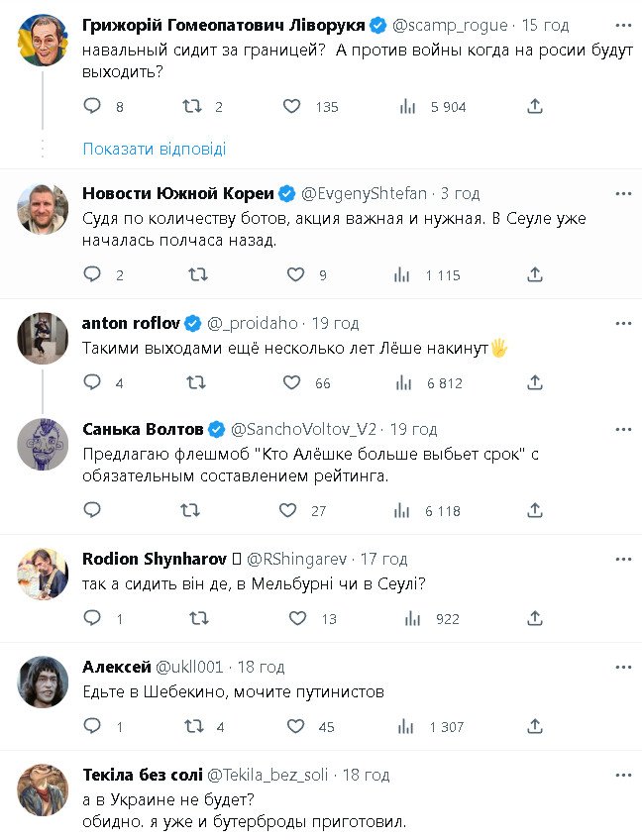Open anton roflov's profile avatar
This screenshot has width=642, height=840.
tap(44, 338)
